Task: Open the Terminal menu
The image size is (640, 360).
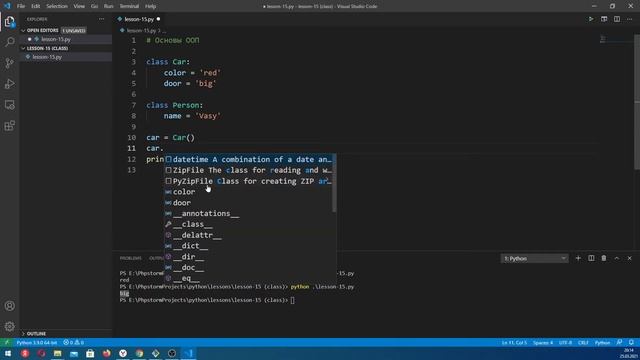Action: click(129, 6)
